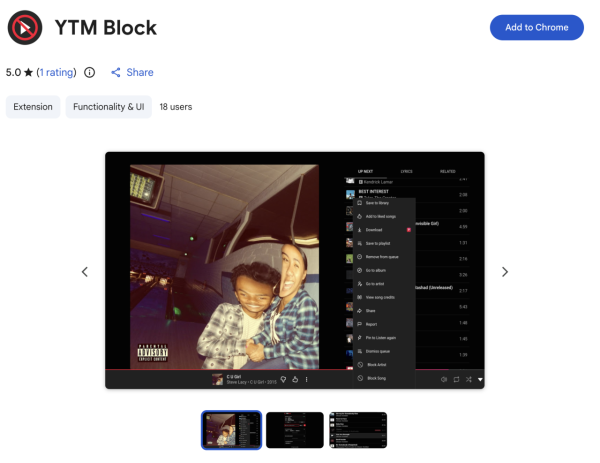
Task: Click the volume icon in player bar
Action: 444,380
